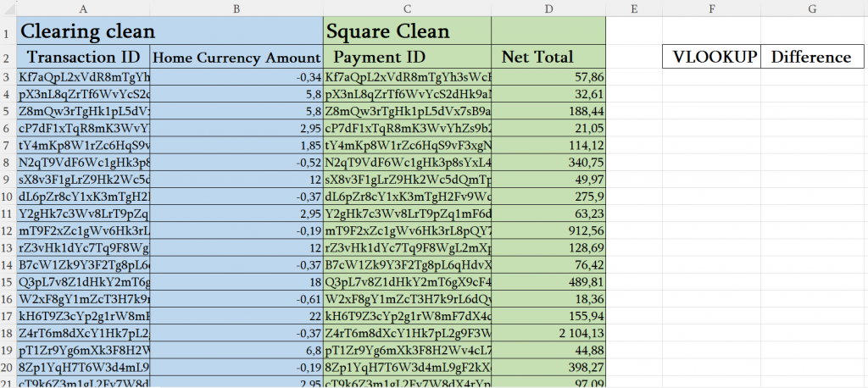The height and width of the screenshot is (388, 868).
Task: Click the empty cell below Difference
Action: coord(811,77)
